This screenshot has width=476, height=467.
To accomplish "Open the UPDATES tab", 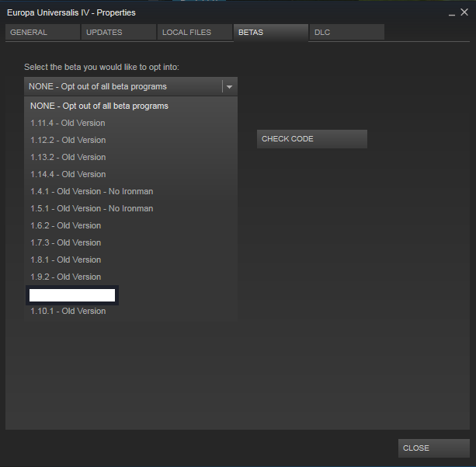I will 119,32.
